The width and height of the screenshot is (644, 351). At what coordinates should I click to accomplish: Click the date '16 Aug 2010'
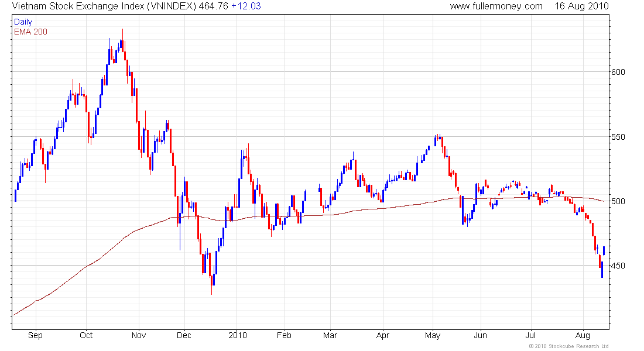pos(581,6)
